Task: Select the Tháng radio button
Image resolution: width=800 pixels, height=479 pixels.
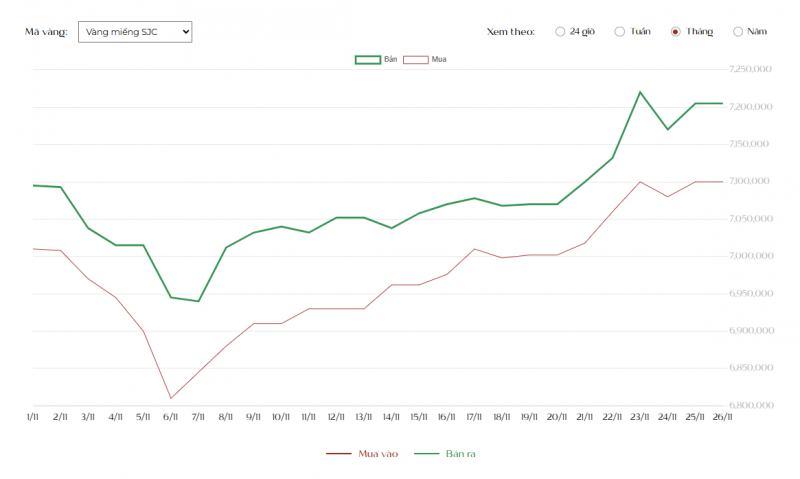Action: click(x=676, y=32)
